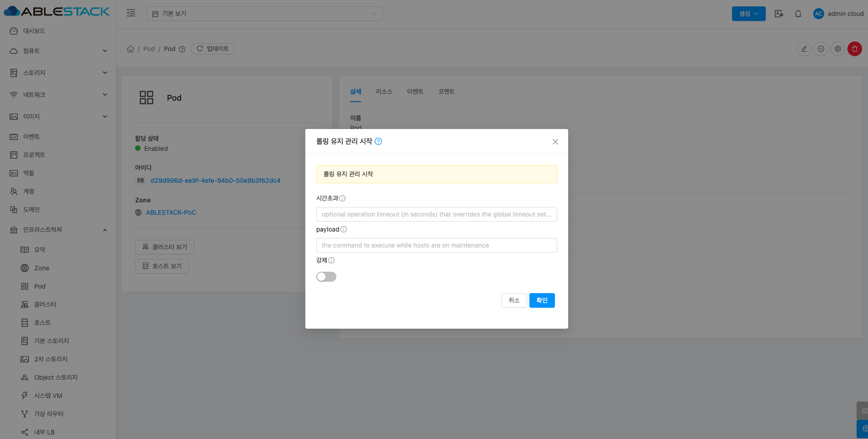Click the 시간초과 timeout input field
Viewport: 868px width, 439px height.
436,214
